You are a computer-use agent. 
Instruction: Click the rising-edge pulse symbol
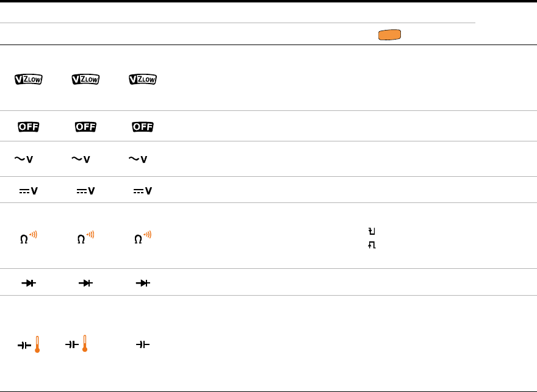click(x=371, y=244)
